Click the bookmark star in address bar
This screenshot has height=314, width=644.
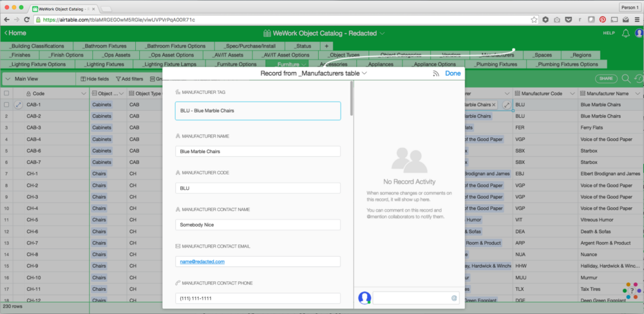coord(534,19)
